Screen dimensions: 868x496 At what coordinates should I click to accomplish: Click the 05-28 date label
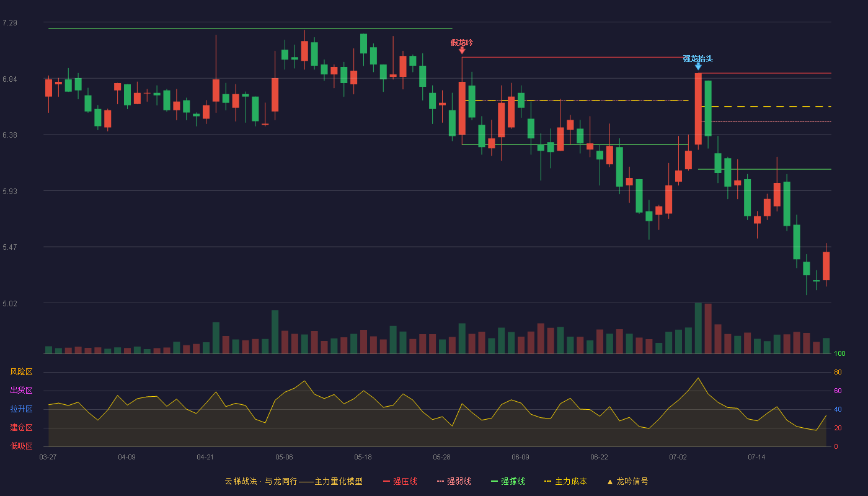(x=441, y=457)
